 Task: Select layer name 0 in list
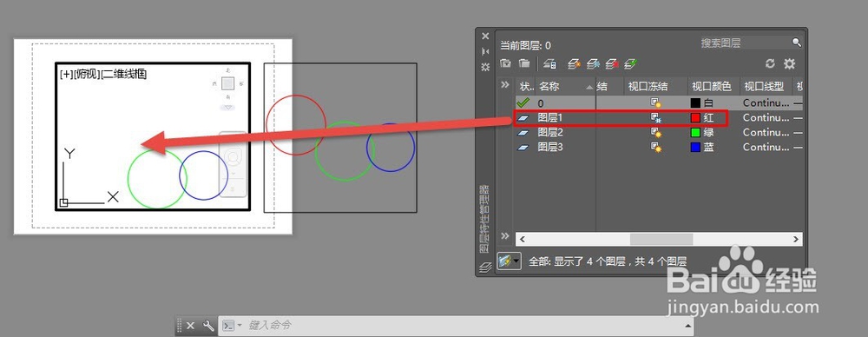[541, 102]
